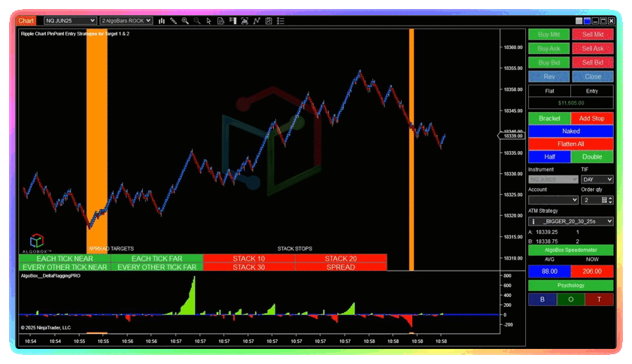Open the ATM Strategy dropdown
Screen dimensions: 632x364
[570, 221]
